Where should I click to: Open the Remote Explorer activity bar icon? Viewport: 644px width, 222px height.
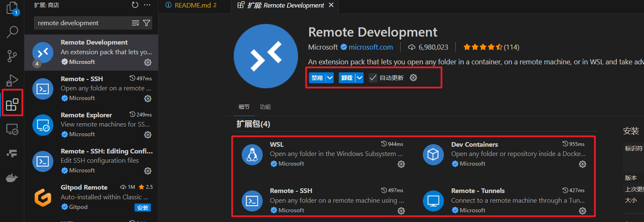12,129
